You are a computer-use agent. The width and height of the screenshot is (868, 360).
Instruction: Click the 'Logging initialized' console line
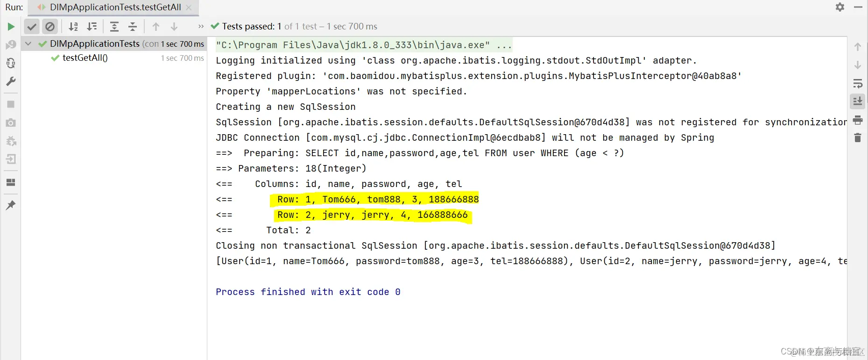coord(456,61)
